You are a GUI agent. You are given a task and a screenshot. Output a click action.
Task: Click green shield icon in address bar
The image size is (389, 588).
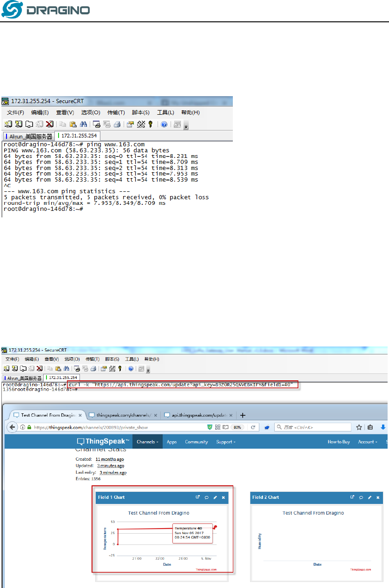210,427
